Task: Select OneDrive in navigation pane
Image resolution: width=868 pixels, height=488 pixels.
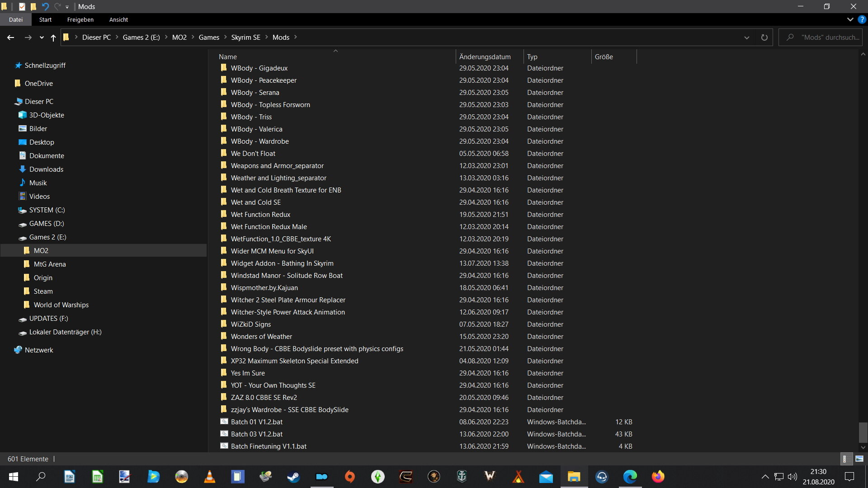Action: click(38, 84)
